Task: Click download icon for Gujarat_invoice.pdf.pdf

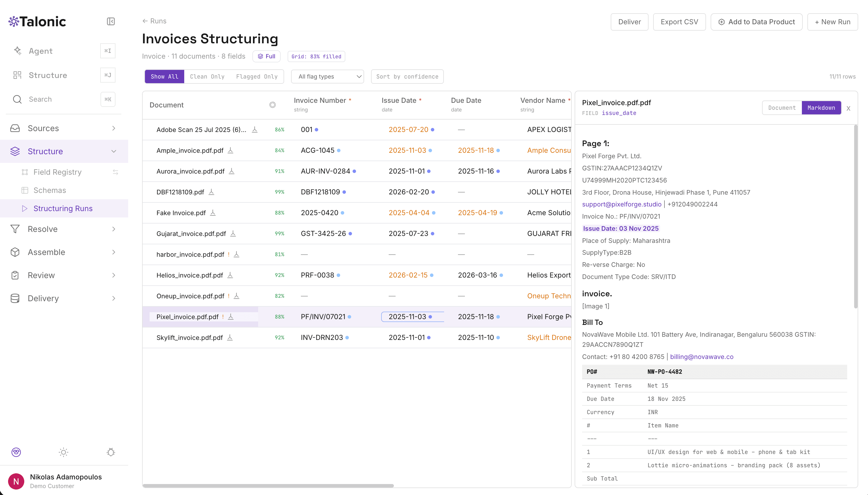Action: point(233,234)
